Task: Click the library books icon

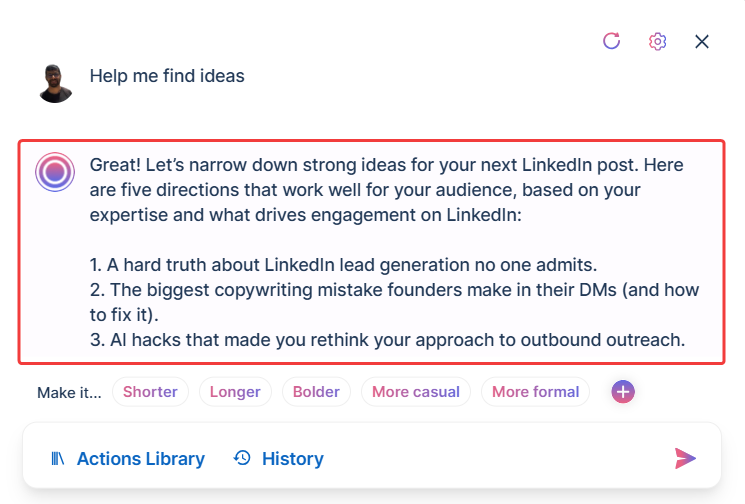Action: tap(58, 459)
